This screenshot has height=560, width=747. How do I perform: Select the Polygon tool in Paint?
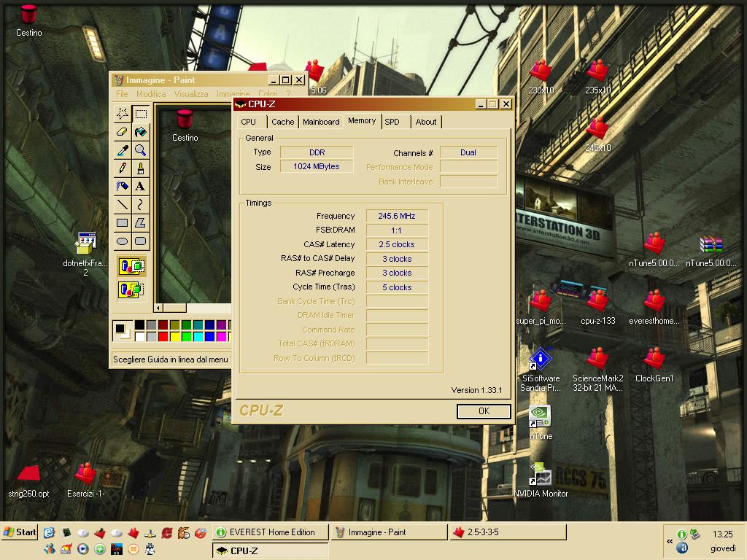point(141,222)
